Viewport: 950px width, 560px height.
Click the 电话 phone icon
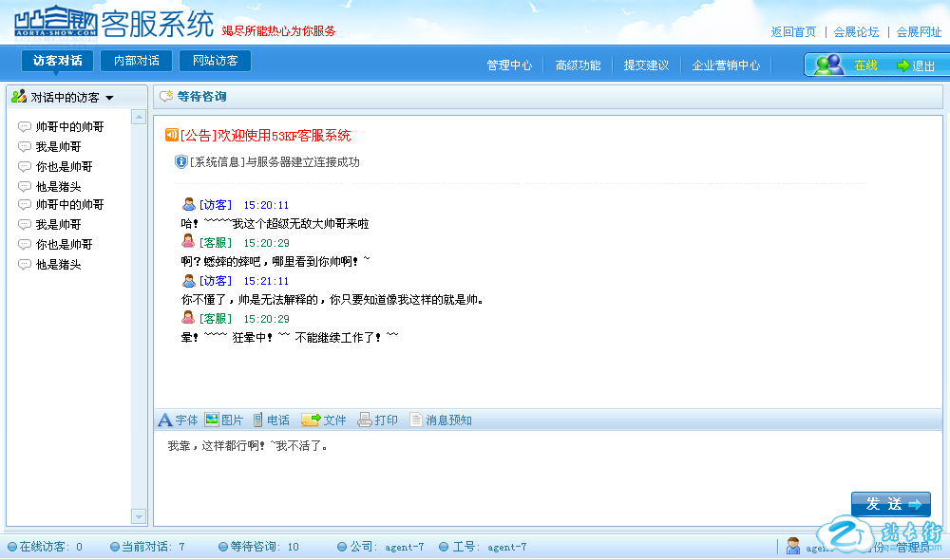click(x=257, y=420)
